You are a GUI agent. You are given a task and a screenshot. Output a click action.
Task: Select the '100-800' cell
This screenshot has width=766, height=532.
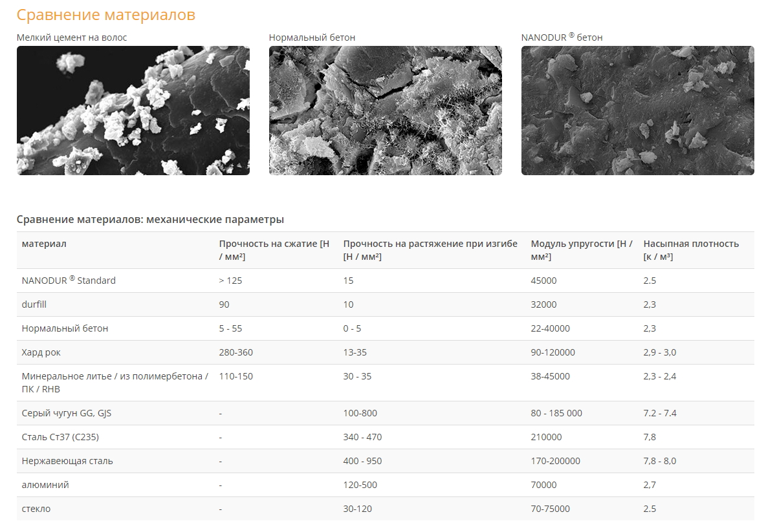coord(360,413)
